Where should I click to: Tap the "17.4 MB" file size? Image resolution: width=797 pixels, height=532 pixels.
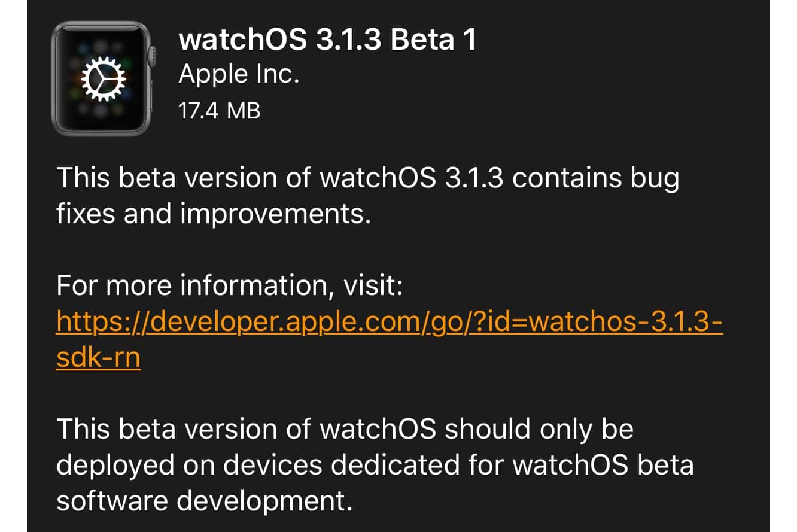tap(220, 110)
